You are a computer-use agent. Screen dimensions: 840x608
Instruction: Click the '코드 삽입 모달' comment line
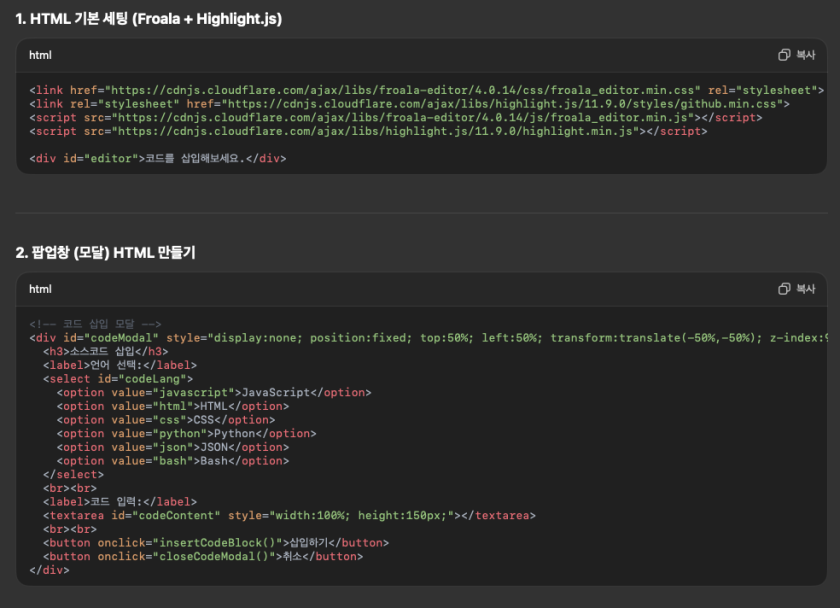point(95,324)
